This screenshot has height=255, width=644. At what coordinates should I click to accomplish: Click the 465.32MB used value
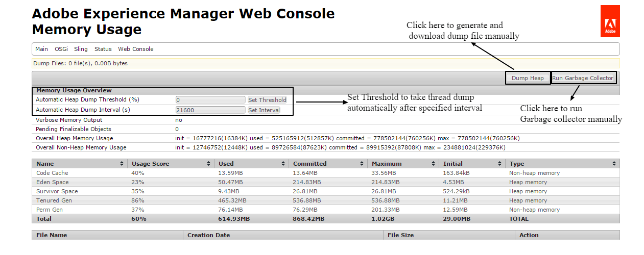pyautogui.click(x=232, y=200)
